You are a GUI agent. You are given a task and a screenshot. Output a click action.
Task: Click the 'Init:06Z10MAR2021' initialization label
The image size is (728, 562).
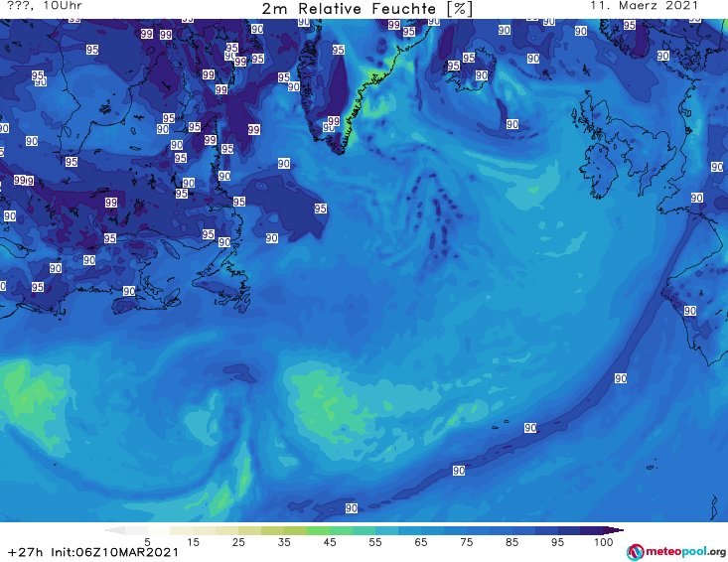[x=114, y=552]
